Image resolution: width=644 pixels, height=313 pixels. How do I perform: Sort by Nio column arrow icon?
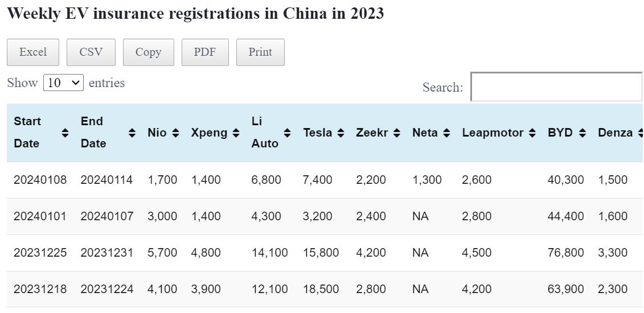[175, 133]
